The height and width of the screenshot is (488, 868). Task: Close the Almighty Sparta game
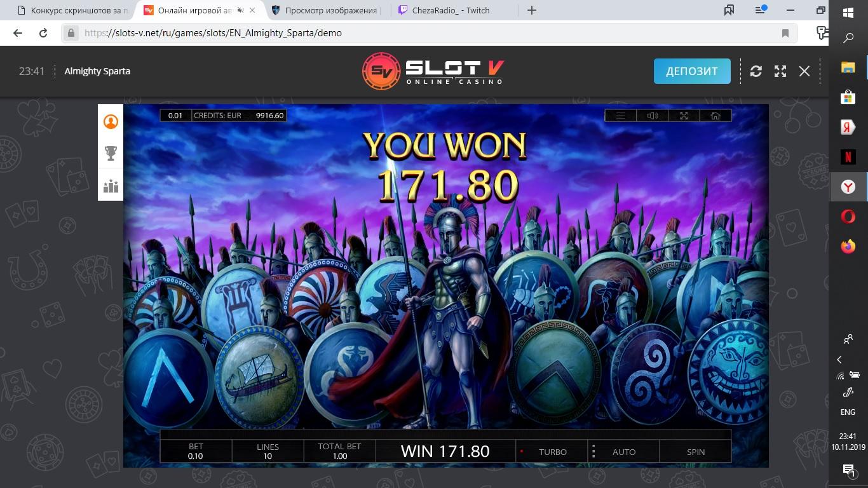[x=804, y=71]
